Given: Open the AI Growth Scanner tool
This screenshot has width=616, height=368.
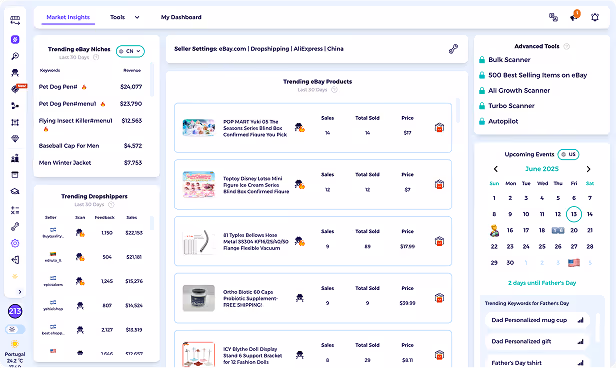Looking at the screenshot, I should tap(519, 90).
